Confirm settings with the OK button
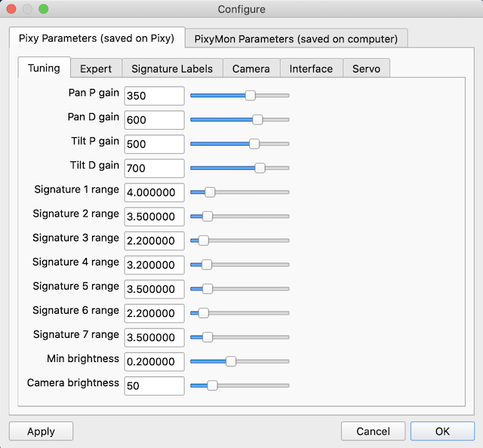This screenshot has height=448, width=483. click(x=442, y=431)
